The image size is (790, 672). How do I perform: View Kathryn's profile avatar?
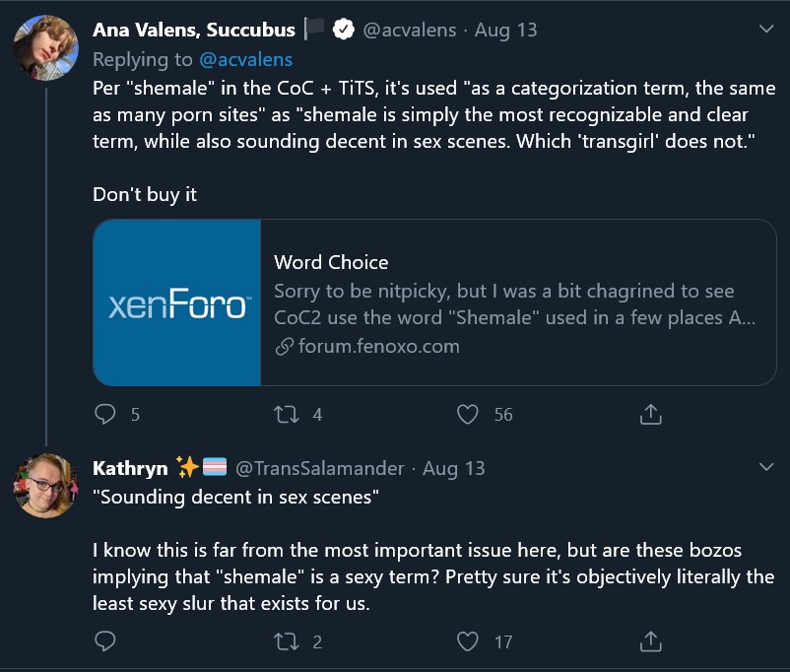45,486
